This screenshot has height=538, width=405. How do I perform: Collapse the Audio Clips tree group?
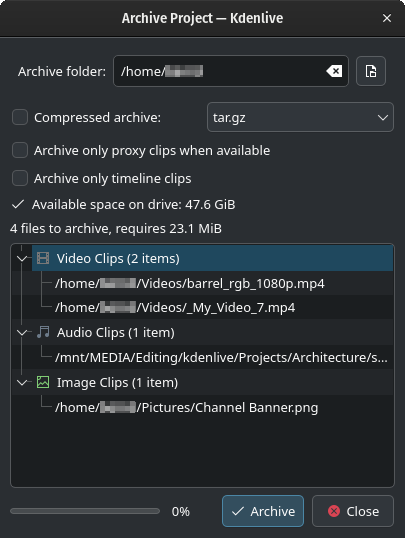click(22, 332)
